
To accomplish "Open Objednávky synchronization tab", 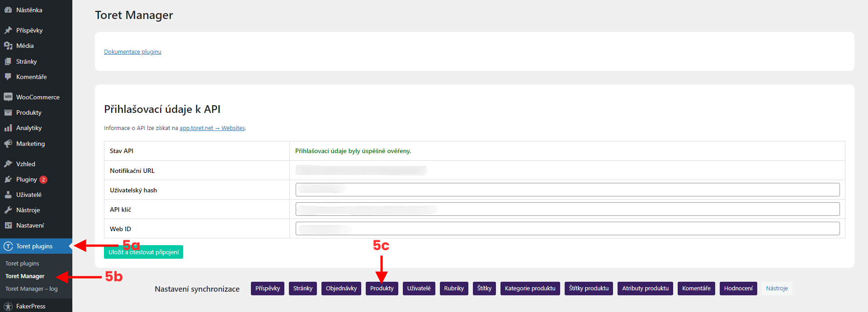I will tap(341, 289).
